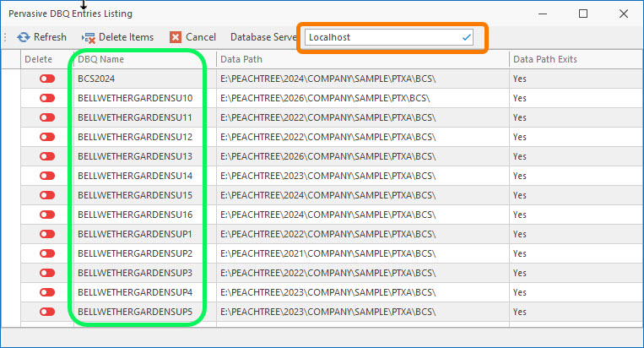Toggle delete switch for BCS2024
This screenshot has height=348, width=644.
point(46,79)
